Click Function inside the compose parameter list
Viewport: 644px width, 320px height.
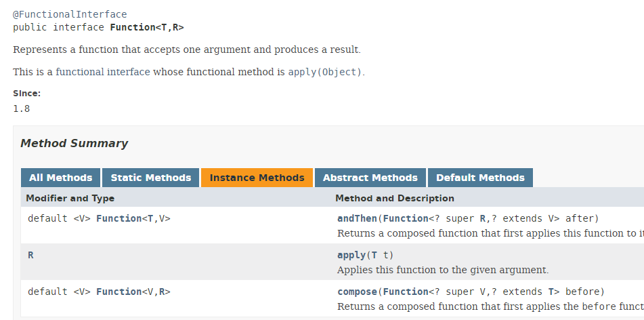click(405, 292)
